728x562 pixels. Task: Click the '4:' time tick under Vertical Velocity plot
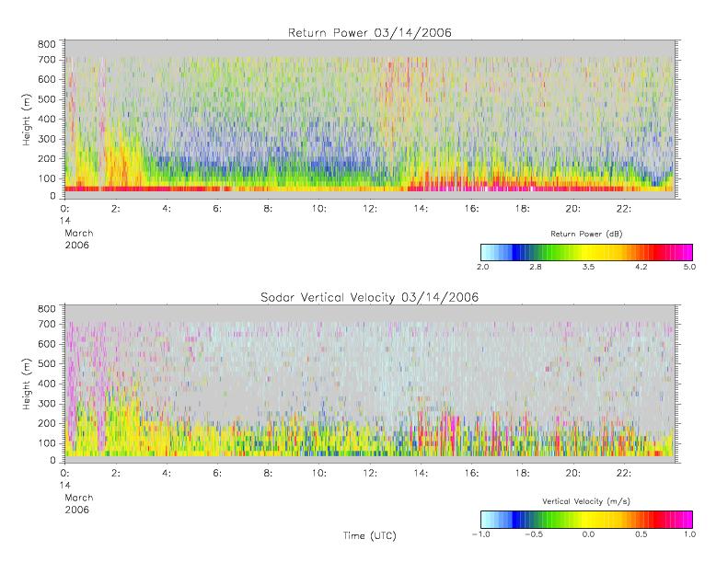point(167,473)
